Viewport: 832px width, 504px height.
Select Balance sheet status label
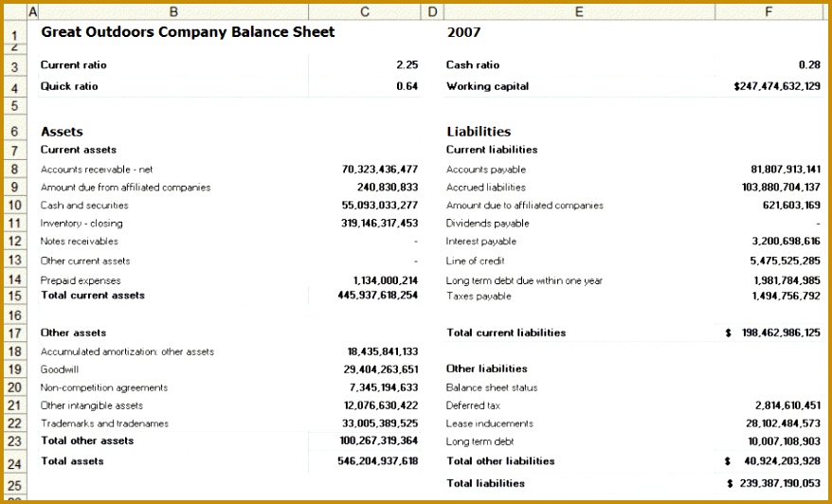tap(492, 387)
